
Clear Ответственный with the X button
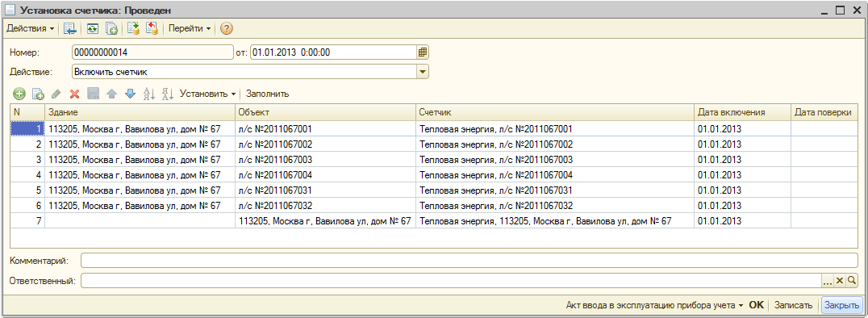(x=840, y=281)
